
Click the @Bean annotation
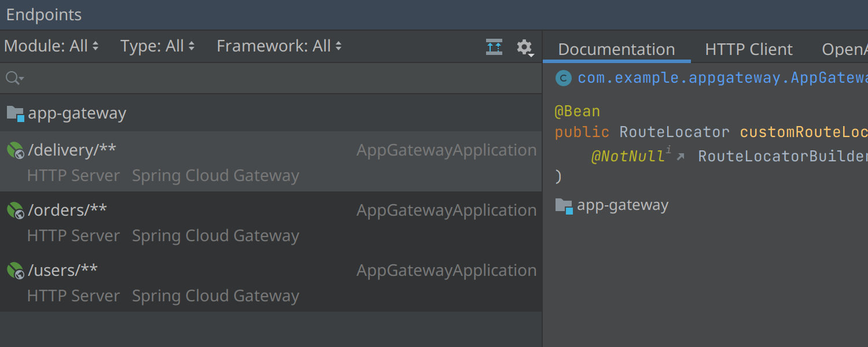[x=577, y=111]
